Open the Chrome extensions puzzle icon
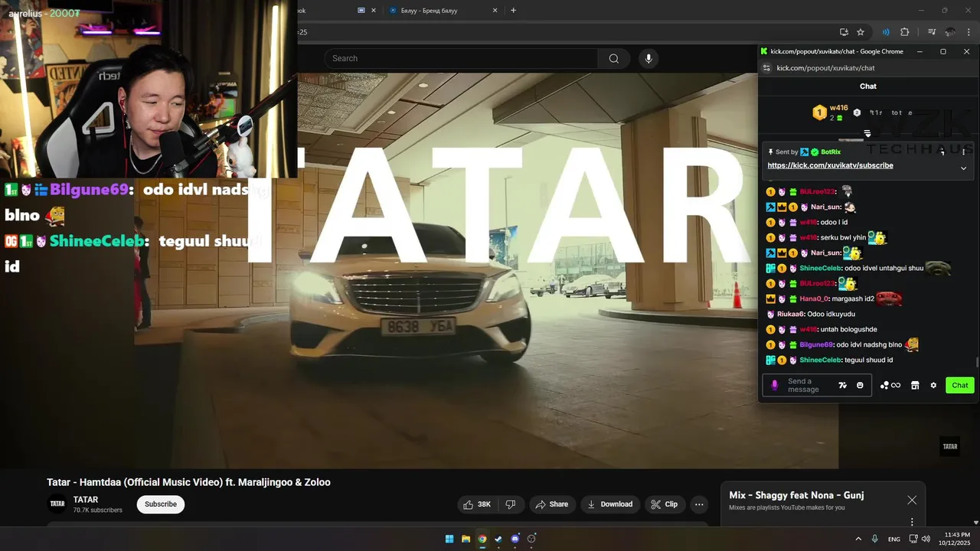 pos(904,32)
